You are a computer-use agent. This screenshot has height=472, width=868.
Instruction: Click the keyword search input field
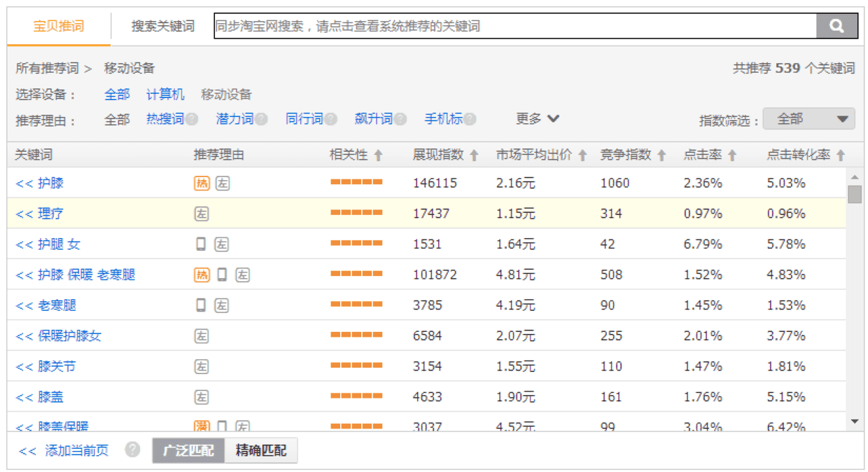coord(514,27)
